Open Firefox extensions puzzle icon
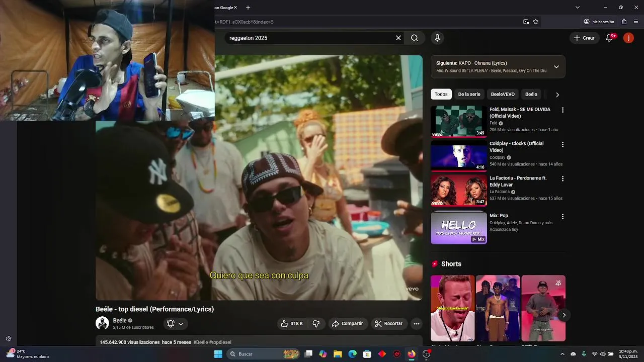This screenshot has height=362, width=644. tap(624, 22)
